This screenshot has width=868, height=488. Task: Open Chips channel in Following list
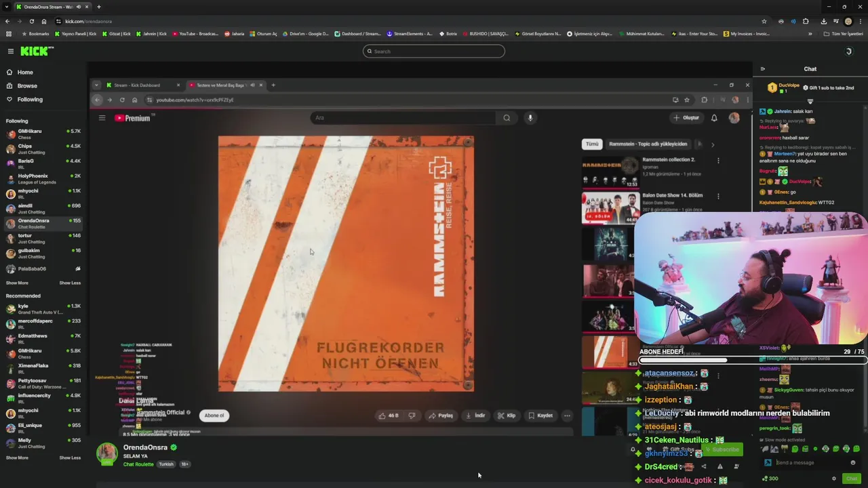[43, 148]
